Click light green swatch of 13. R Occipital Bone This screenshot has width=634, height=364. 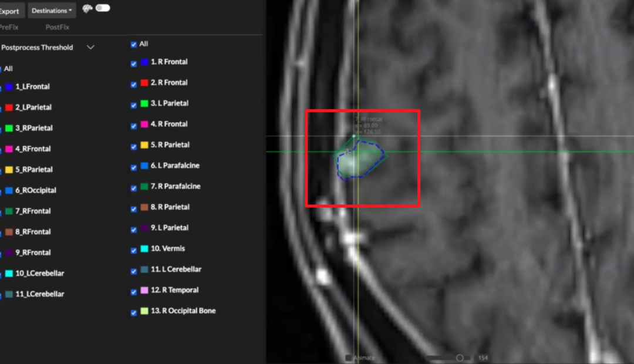pos(144,311)
